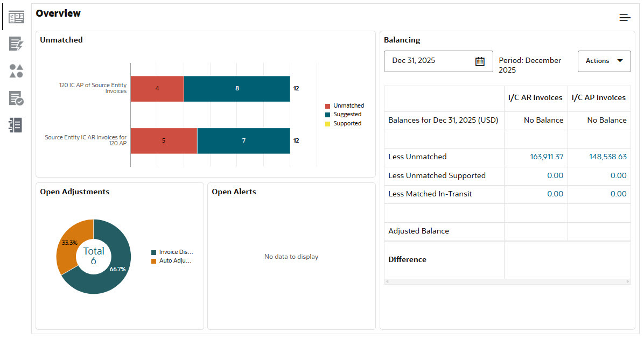
Task: Open AR Less Matched In-Transit 0.00 link
Action: tap(555, 194)
